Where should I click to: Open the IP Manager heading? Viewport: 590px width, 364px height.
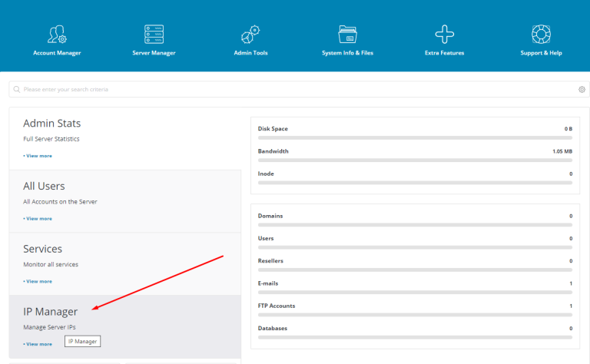(50, 312)
